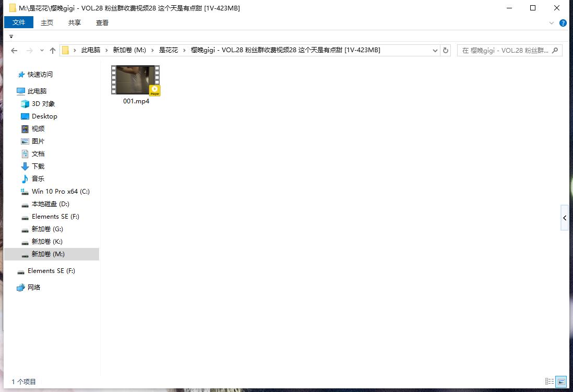Open 视频 folder in the sidebar
Screen dimensions: 573x392
pyautogui.click(x=38, y=129)
